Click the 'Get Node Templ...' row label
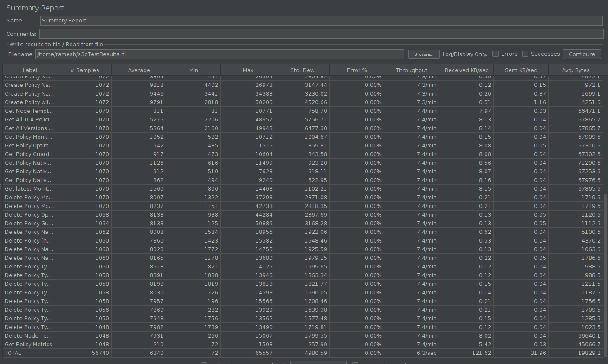 click(29, 111)
